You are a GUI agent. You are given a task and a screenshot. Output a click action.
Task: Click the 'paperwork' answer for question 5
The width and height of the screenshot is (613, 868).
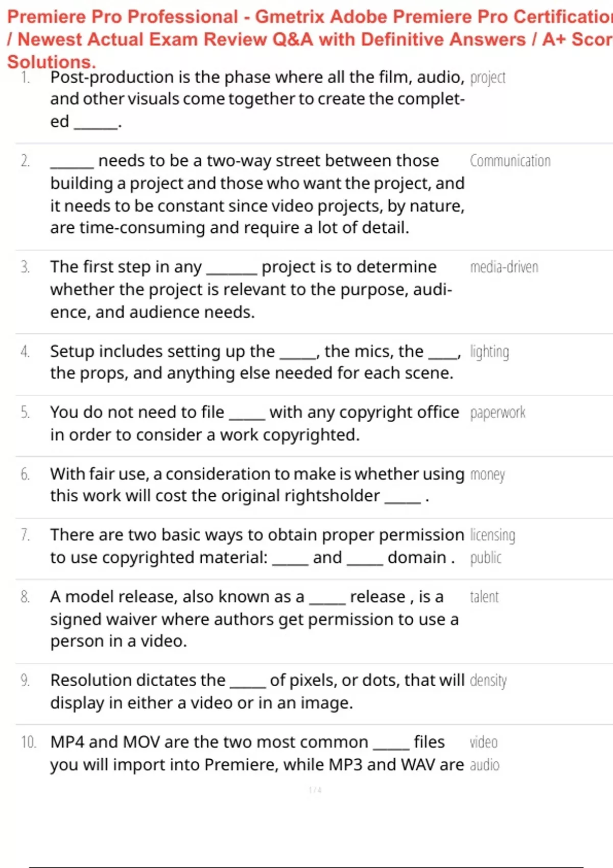coord(498,413)
